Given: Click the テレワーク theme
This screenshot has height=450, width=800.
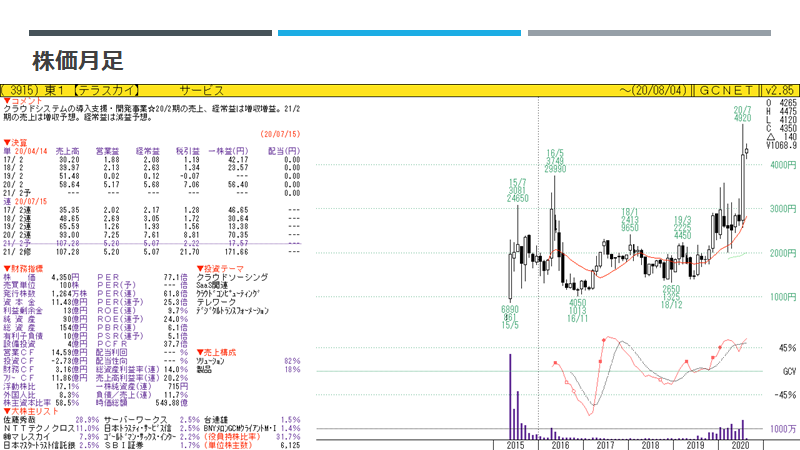Looking at the screenshot, I should (x=217, y=303).
